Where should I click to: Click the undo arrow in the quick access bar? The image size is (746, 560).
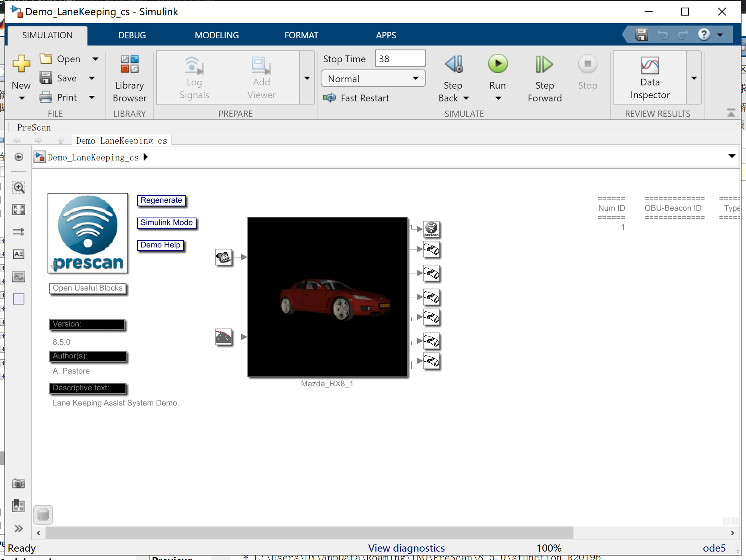663,35
